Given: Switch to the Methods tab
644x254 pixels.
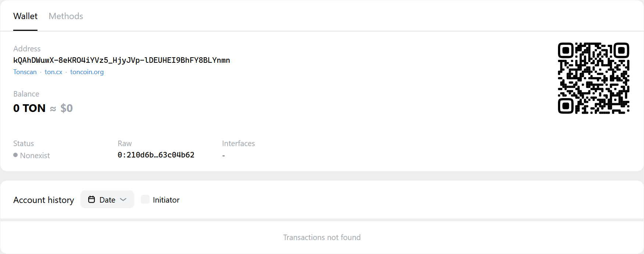Looking at the screenshot, I should click(x=65, y=16).
